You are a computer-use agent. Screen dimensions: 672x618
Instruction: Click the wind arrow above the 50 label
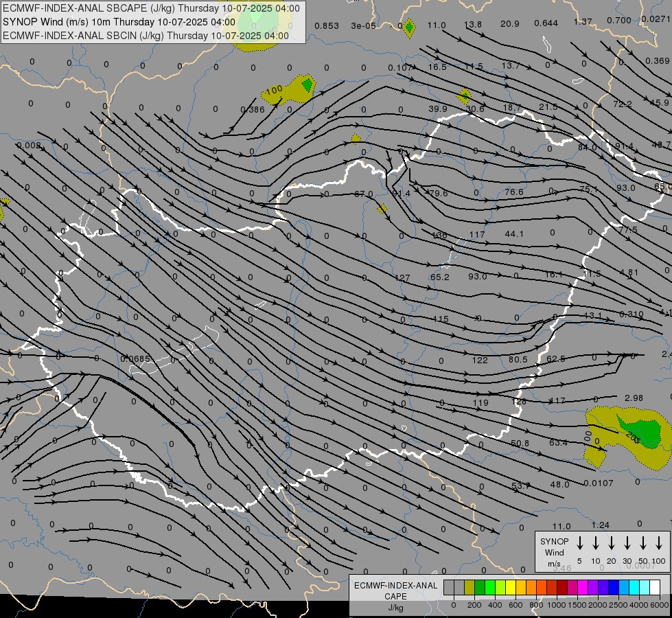[x=643, y=543]
